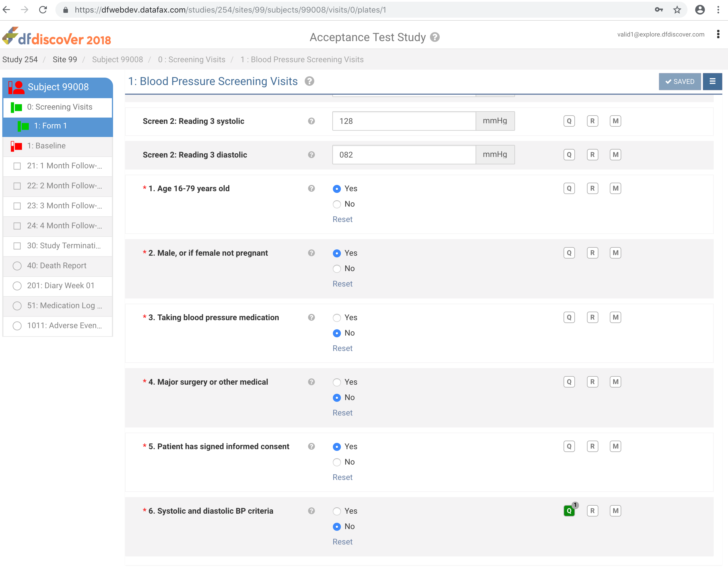Open 40: Death Report in sidebar
The image size is (728, 571).
pyautogui.click(x=57, y=265)
